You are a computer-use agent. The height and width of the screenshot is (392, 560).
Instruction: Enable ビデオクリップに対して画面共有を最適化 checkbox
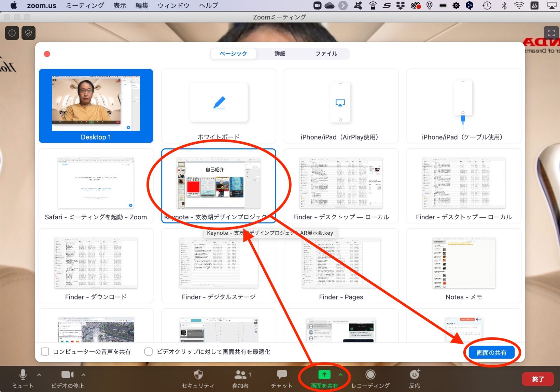(x=149, y=351)
